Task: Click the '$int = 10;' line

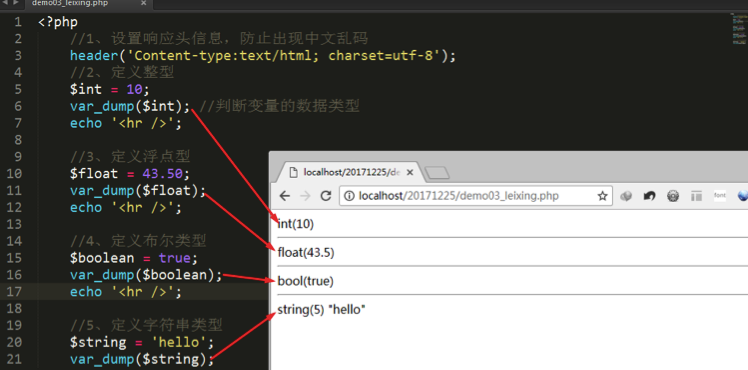Action: (x=110, y=90)
